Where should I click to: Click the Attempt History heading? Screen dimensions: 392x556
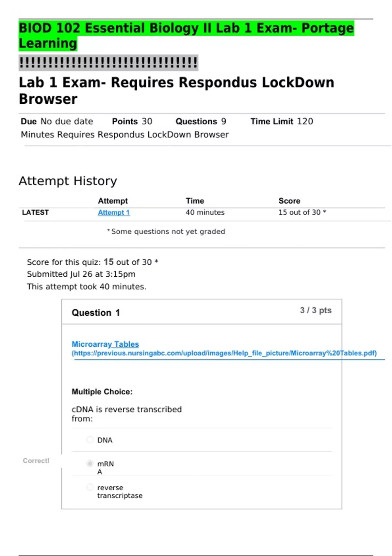pos(68,181)
